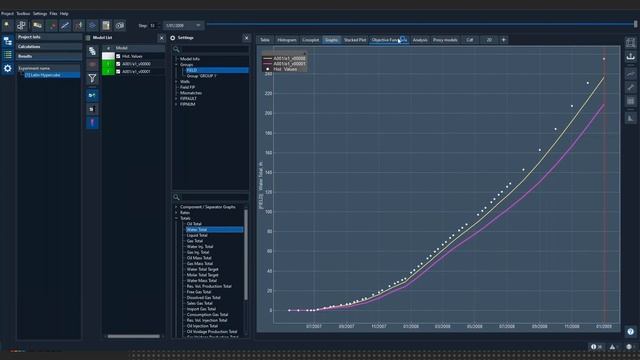Switch to the Table tab

pyautogui.click(x=265, y=40)
